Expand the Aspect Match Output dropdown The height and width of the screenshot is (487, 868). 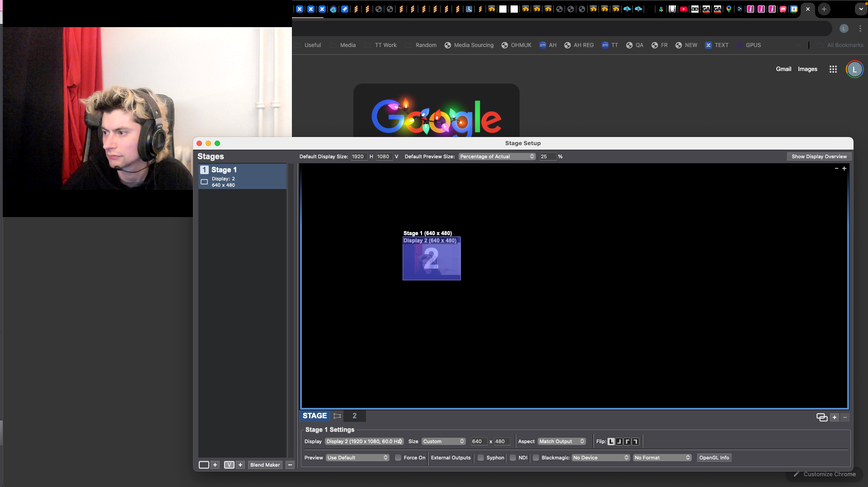point(562,442)
